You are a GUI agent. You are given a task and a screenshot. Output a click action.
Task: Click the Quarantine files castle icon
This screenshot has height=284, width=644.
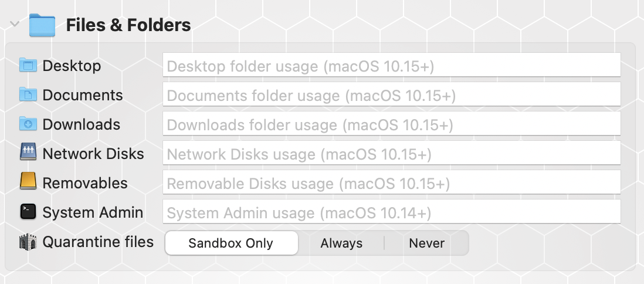28,242
